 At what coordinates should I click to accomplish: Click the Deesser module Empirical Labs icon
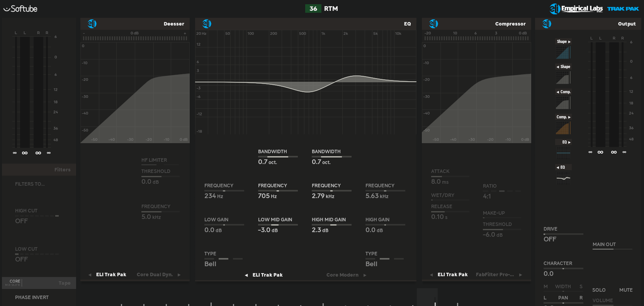tap(92, 24)
